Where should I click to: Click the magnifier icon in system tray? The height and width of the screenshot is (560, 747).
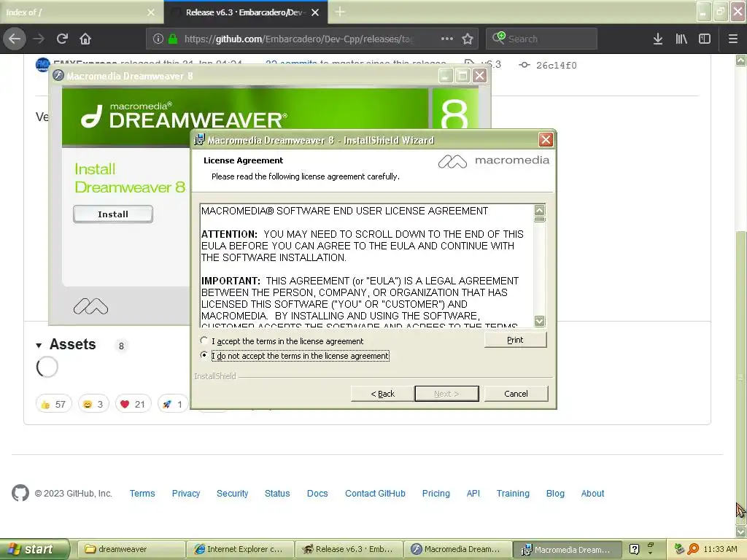tap(693, 549)
